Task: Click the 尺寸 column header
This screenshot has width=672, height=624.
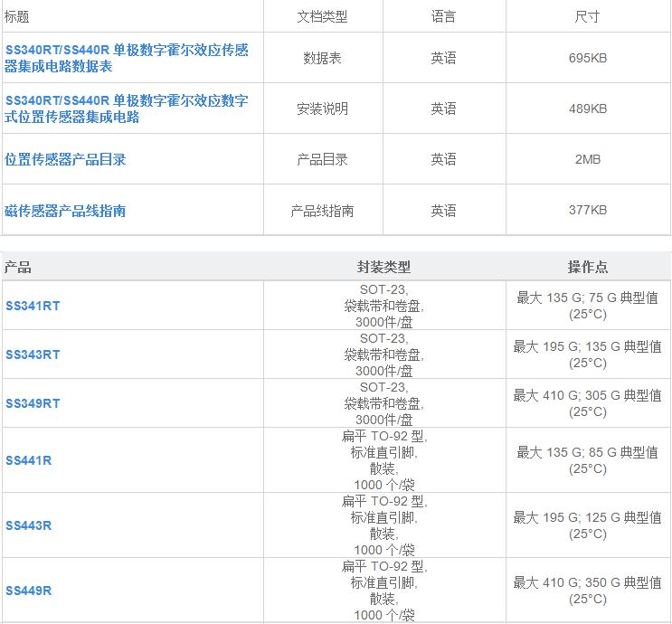Action: (587, 16)
